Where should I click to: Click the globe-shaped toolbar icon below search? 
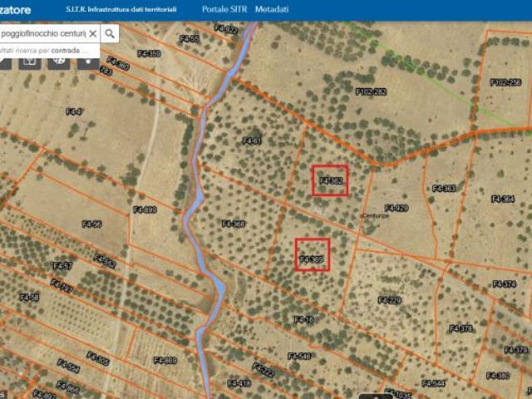click(x=59, y=60)
